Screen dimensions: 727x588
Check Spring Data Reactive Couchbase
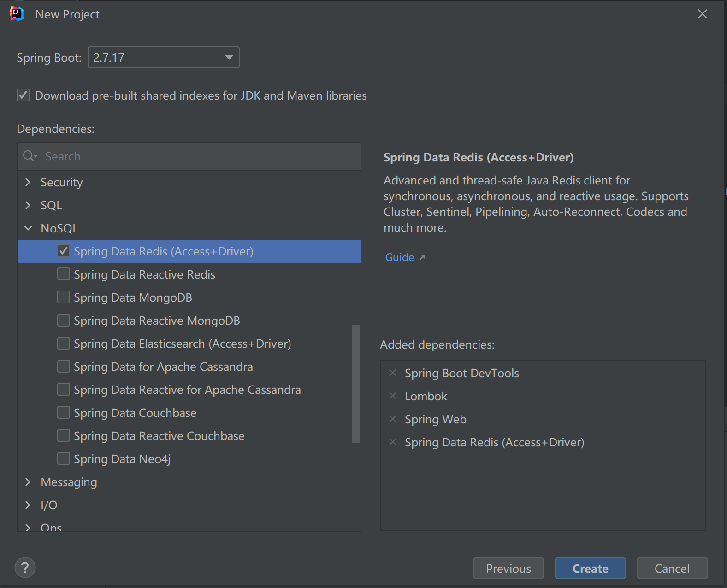[64, 435]
